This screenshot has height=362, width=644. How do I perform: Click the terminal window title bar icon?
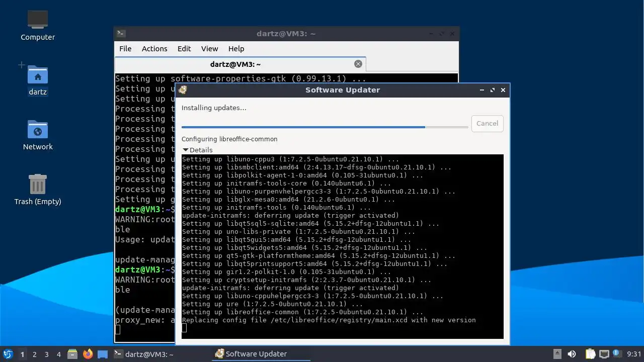[121, 34]
